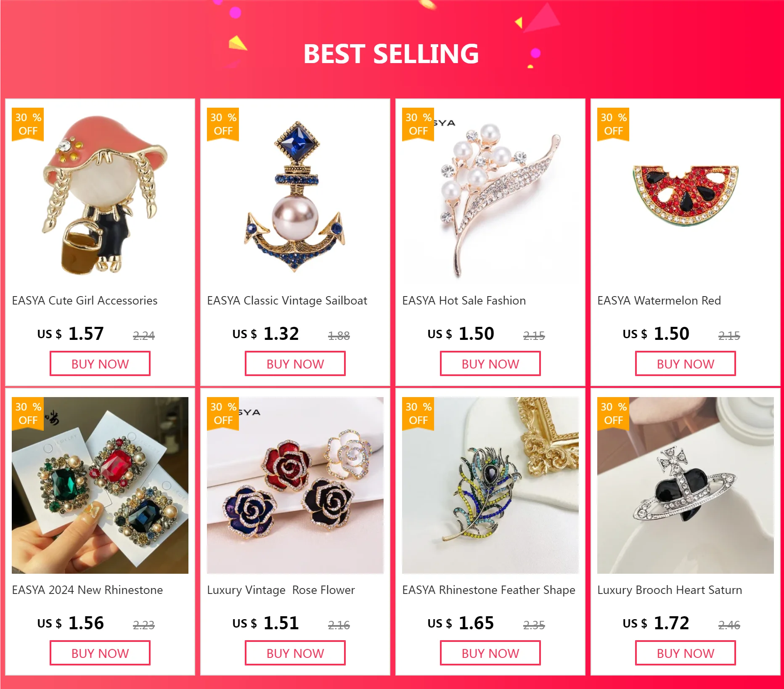784x689 pixels.
Task: View the rhinestone square brooches photo
Action: point(100,485)
